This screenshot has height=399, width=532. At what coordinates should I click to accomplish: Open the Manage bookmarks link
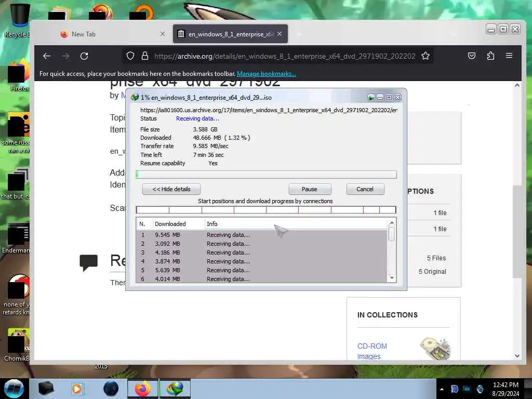[267, 74]
